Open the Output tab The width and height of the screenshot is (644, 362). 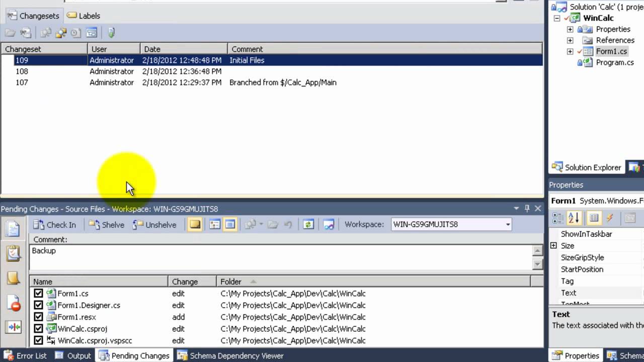point(73,355)
